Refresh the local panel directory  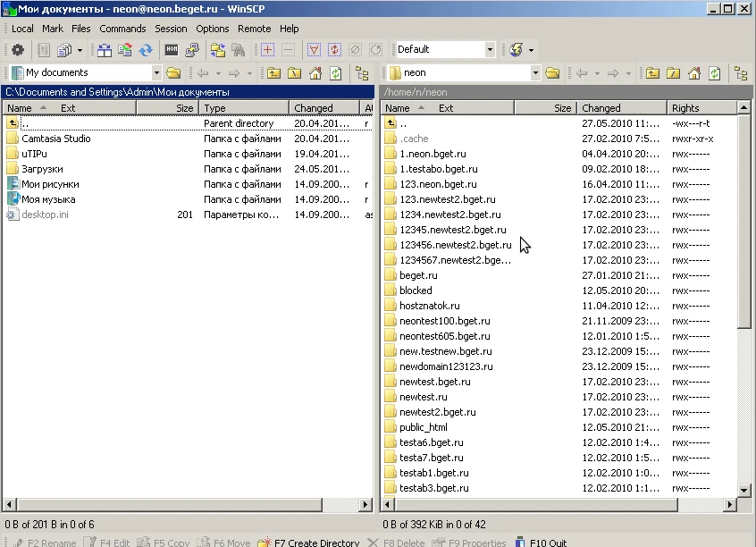(336, 73)
